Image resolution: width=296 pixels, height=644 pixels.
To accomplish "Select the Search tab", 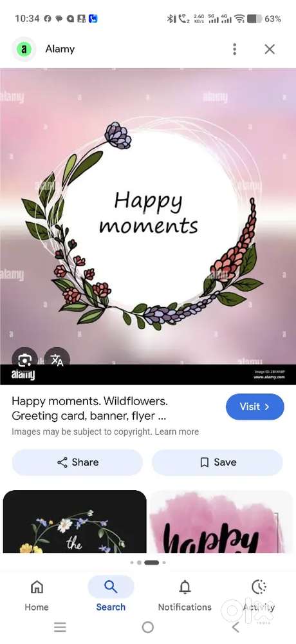I will pyautogui.click(x=111, y=595).
